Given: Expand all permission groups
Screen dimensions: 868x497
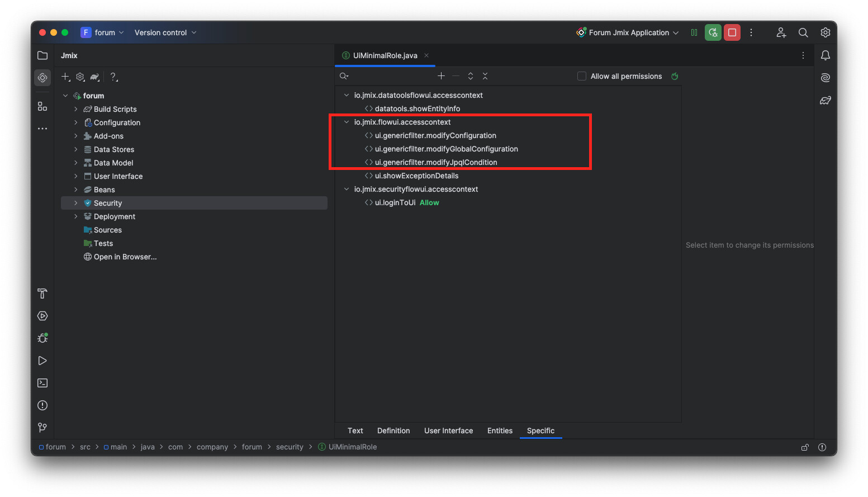Looking at the screenshot, I should [x=471, y=76].
